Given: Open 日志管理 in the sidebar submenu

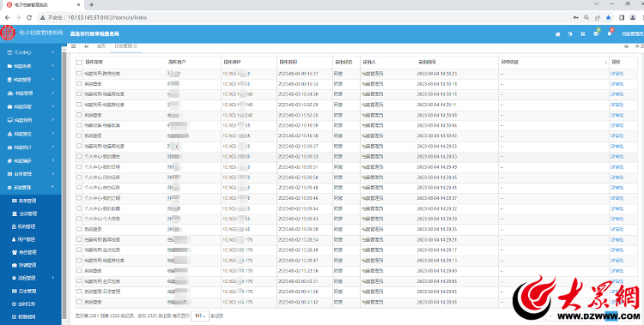Looking at the screenshot, I should 27,291.
